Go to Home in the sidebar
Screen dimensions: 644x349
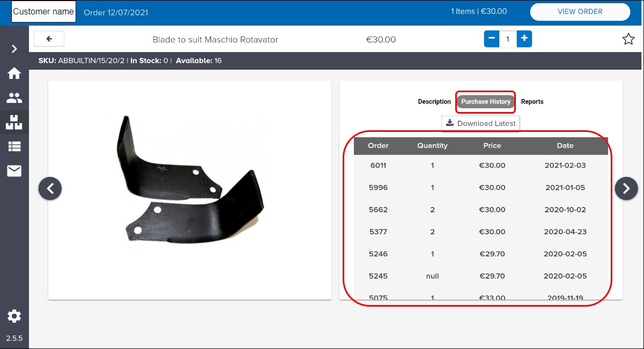pyautogui.click(x=14, y=73)
